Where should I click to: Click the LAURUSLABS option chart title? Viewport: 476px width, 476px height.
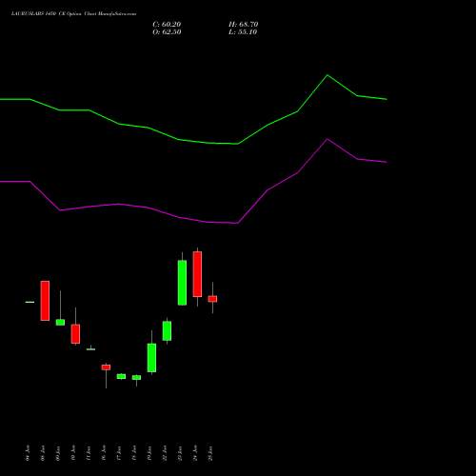click(73, 14)
